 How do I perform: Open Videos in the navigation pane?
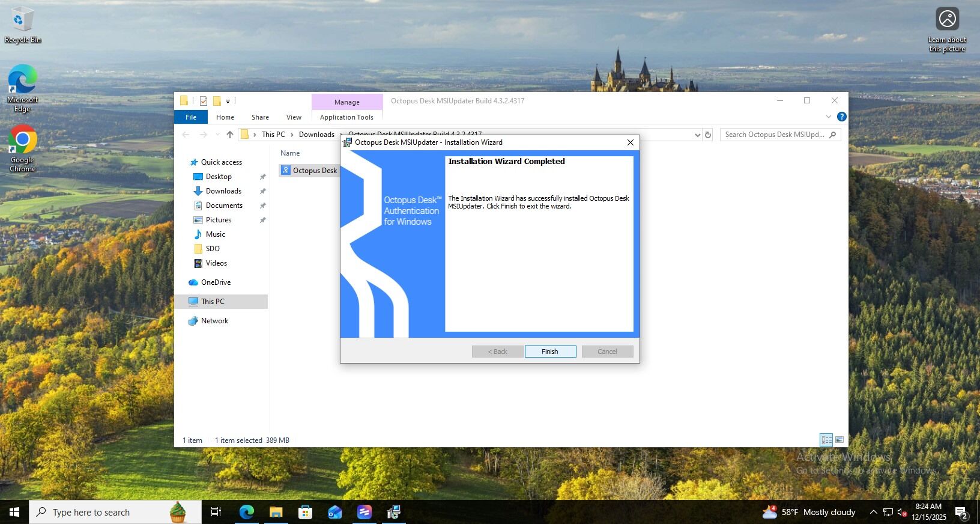216,263
